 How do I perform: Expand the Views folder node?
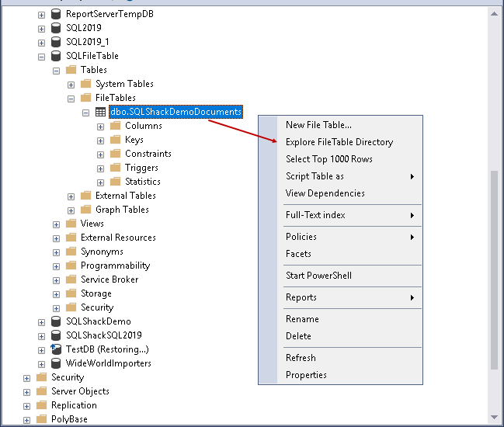coord(57,224)
